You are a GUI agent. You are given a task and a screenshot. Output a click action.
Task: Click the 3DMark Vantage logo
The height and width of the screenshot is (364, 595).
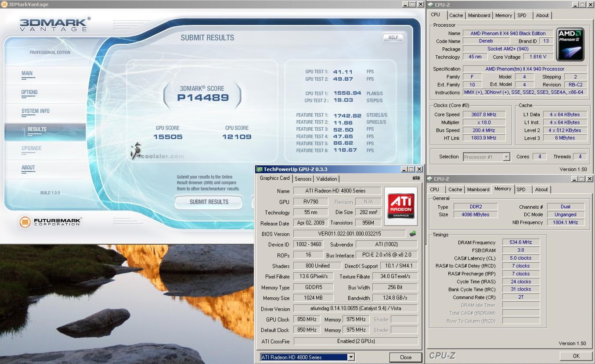[x=54, y=24]
